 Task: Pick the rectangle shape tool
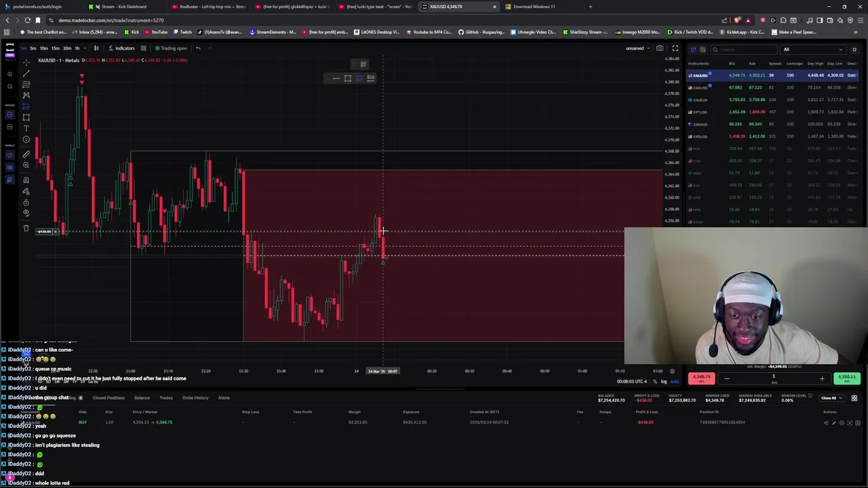(26, 118)
